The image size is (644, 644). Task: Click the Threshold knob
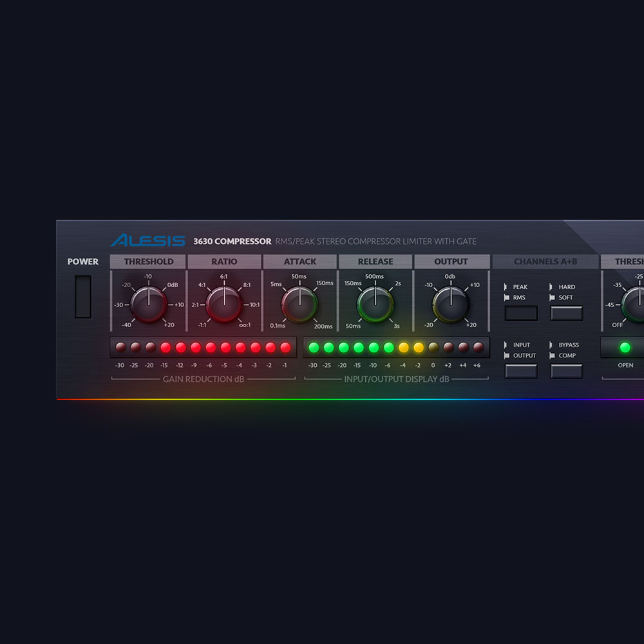(148, 305)
